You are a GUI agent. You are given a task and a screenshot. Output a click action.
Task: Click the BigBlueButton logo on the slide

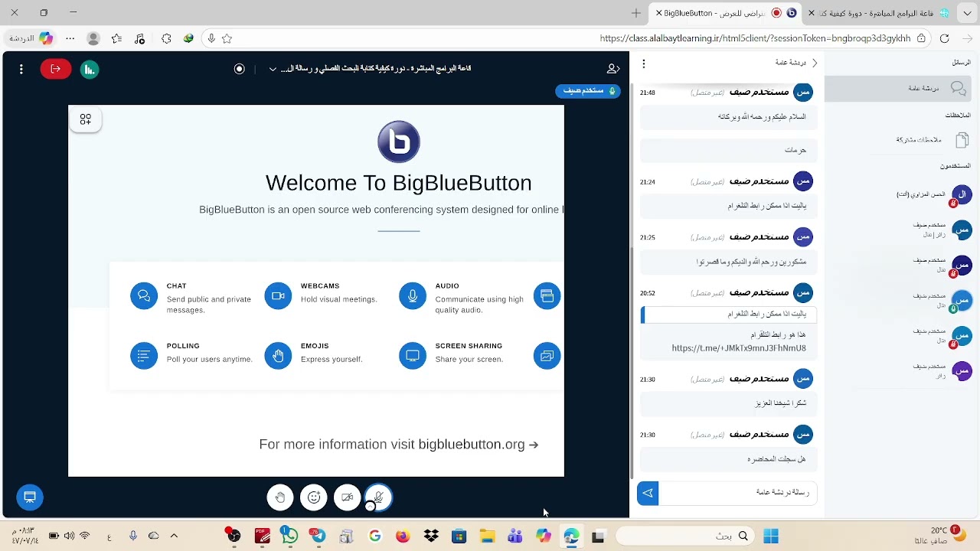(399, 142)
